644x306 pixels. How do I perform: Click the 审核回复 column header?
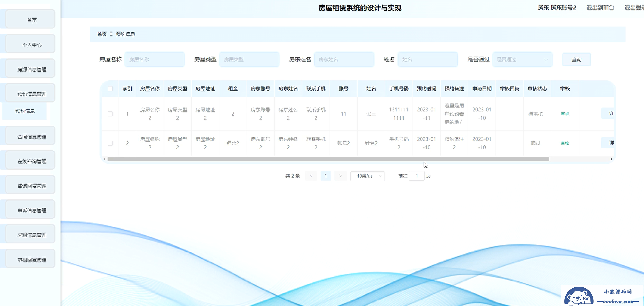pyautogui.click(x=510, y=89)
